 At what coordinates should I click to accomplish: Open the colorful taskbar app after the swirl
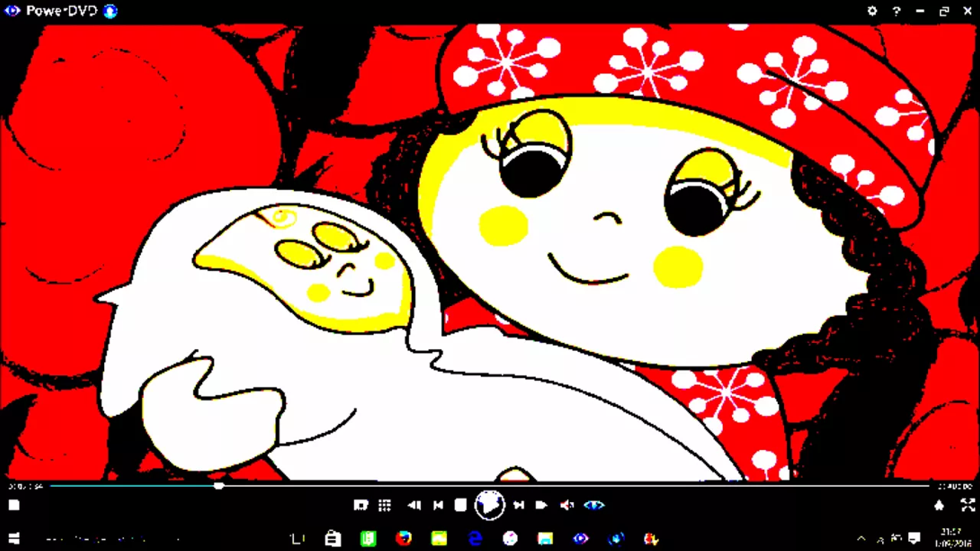click(x=652, y=539)
